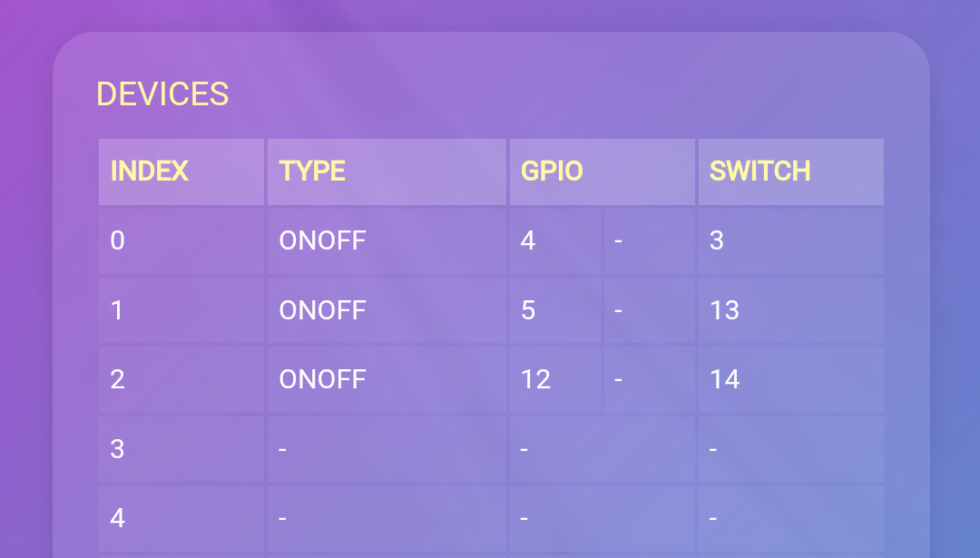
Task: Click the DEVICES section heading
Action: 162,94
